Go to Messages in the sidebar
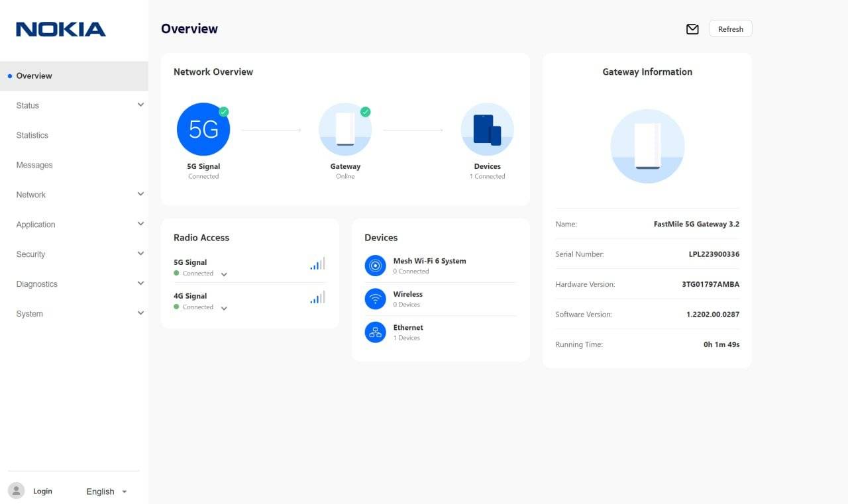Image resolution: width=848 pixels, height=504 pixels. pos(34,165)
